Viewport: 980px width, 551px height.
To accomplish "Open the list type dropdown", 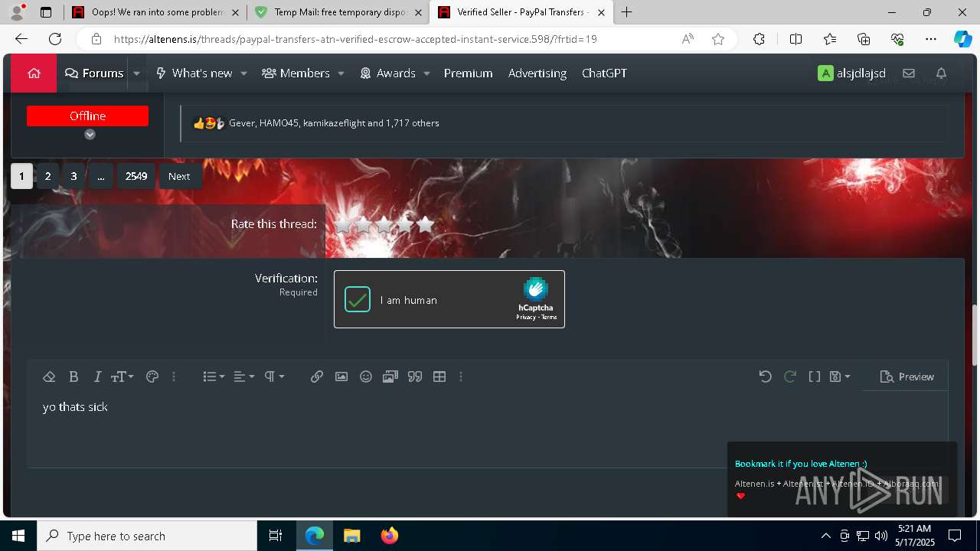I will [x=214, y=377].
